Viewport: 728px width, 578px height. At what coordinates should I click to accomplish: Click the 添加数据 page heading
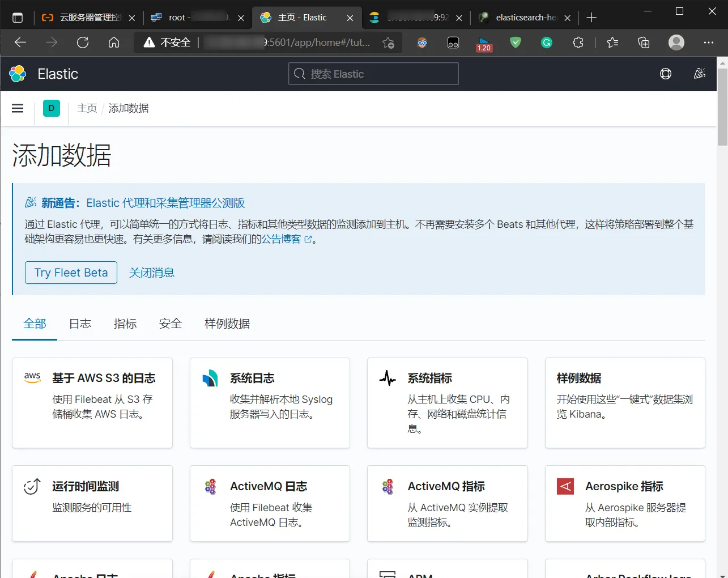pyautogui.click(x=62, y=155)
